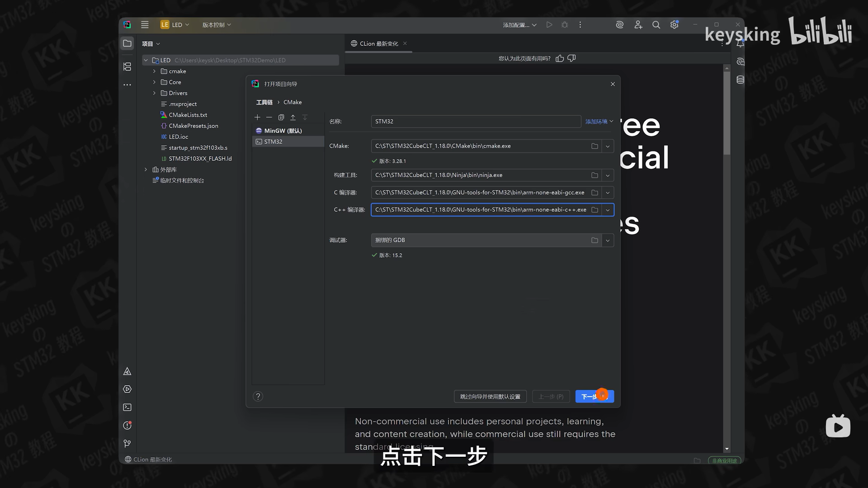This screenshot has height=488, width=868.
Task: Open the add configuration dropdown
Action: point(519,25)
